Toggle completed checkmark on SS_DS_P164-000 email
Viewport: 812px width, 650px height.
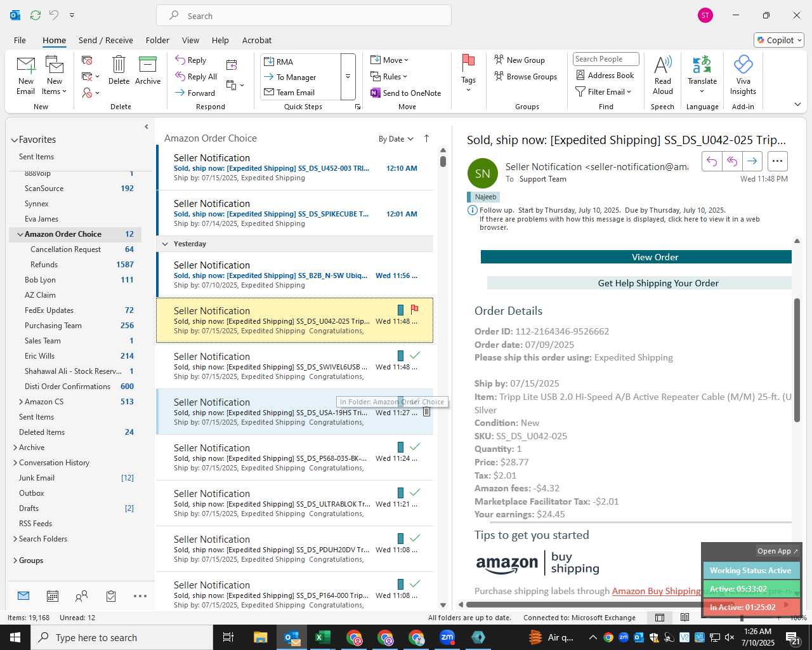[415, 583]
